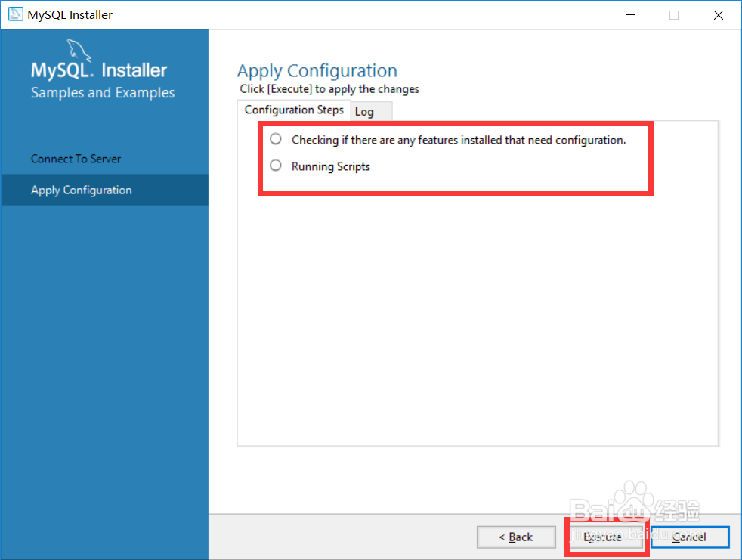742x560 pixels.
Task: Select the Running Scripts step indicator
Action: [x=276, y=166]
